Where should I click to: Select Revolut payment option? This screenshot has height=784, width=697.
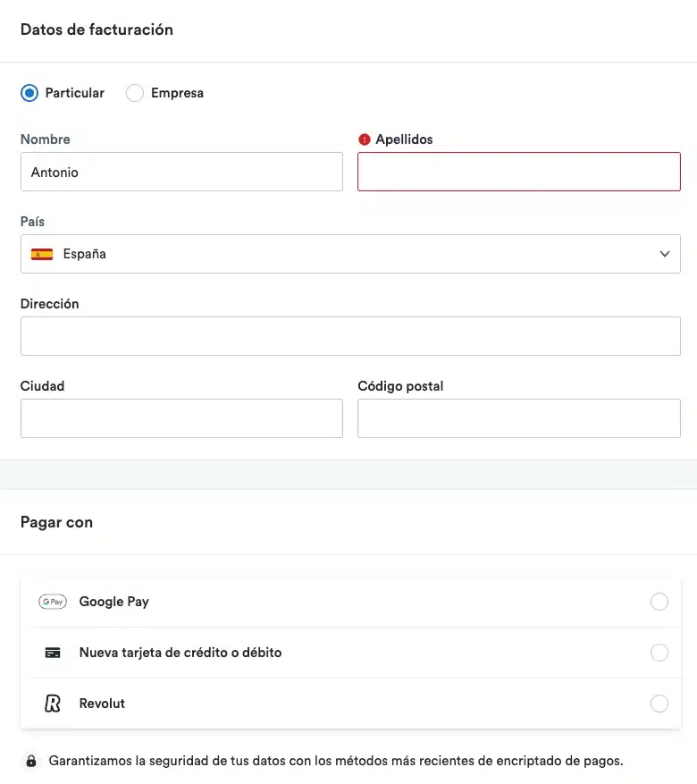click(659, 703)
